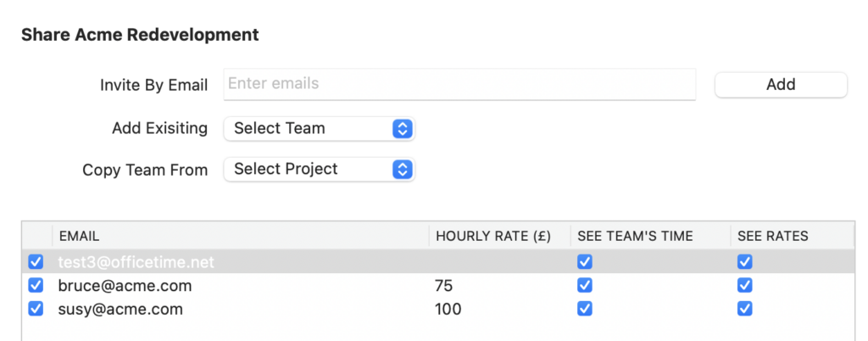Screen dimensions: 868x341
Task: Select susy@acme.com hourly rate 100 cell
Action: point(448,309)
